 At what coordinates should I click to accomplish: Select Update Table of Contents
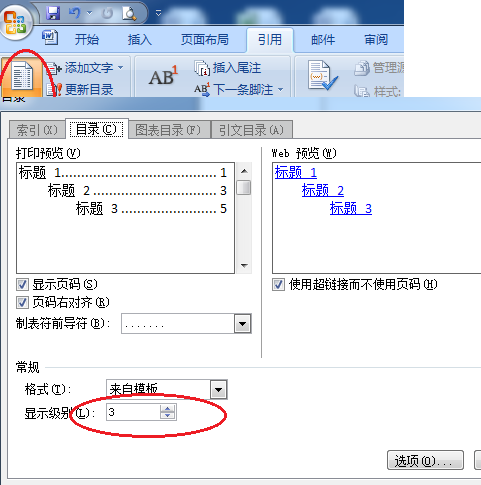[80, 90]
